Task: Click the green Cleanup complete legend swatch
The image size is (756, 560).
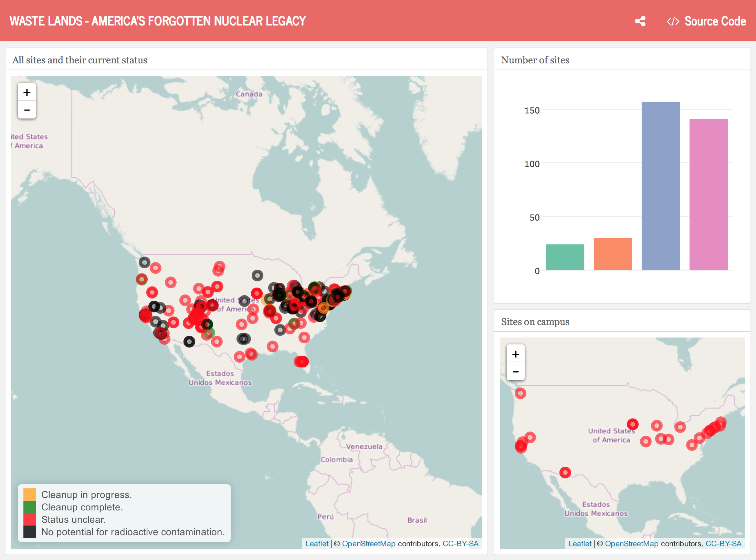Action: (30, 507)
